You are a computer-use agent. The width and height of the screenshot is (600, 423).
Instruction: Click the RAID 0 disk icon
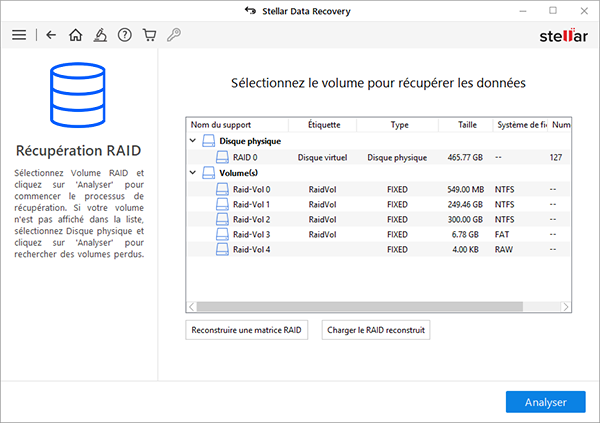pyautogui.click(x=222, y=157)
